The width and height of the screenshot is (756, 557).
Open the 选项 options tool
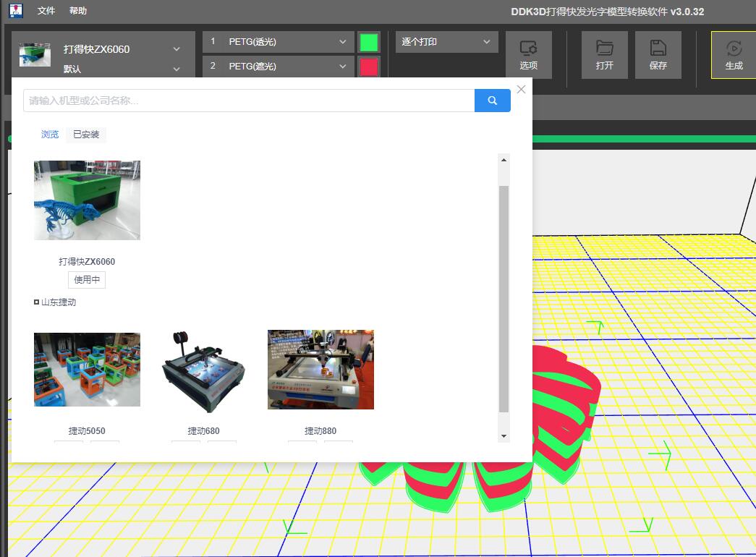[x=528, y=54]
